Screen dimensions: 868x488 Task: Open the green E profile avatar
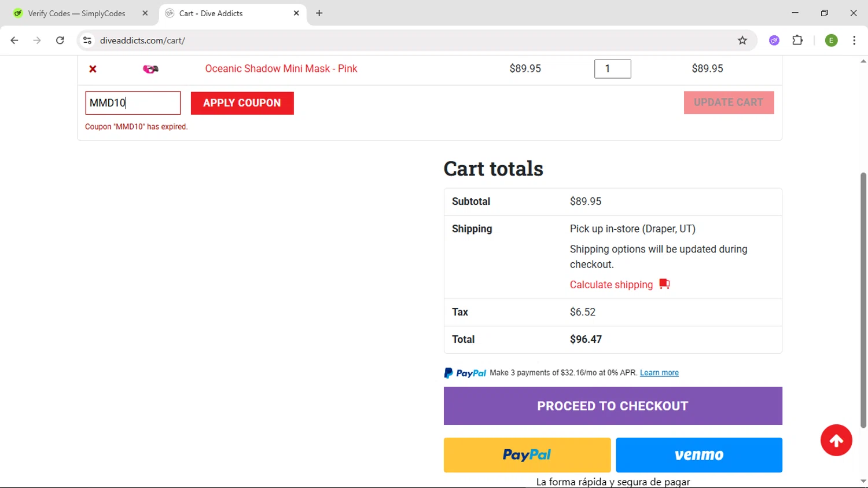coord(832,41)
